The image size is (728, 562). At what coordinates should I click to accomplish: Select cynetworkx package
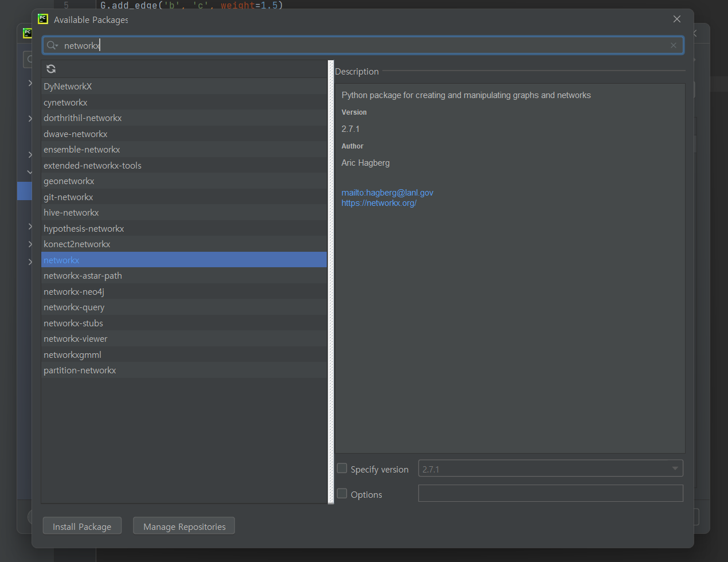coord(184,102)
